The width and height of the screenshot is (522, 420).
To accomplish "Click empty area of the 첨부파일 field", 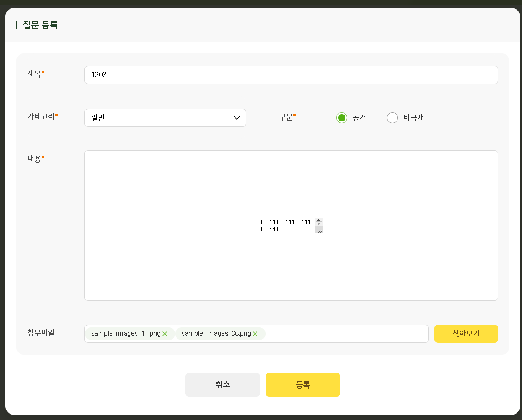I will coord(347,334).
